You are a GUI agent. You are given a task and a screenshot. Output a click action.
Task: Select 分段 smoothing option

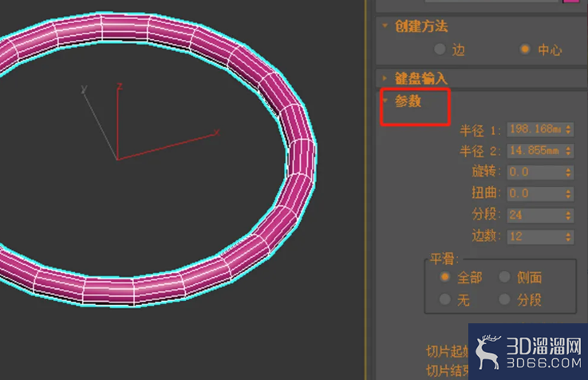505,299
